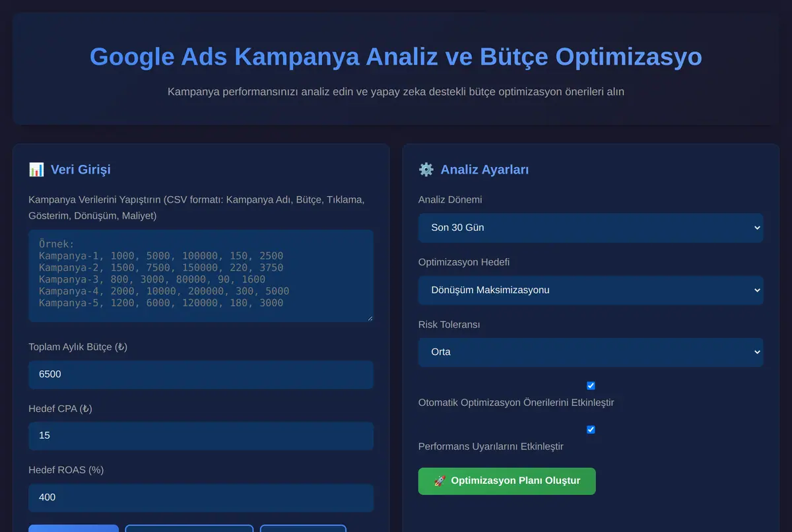Click the Hedef CPA (₺) label
792x532 pixels.
tap(61, 409)
